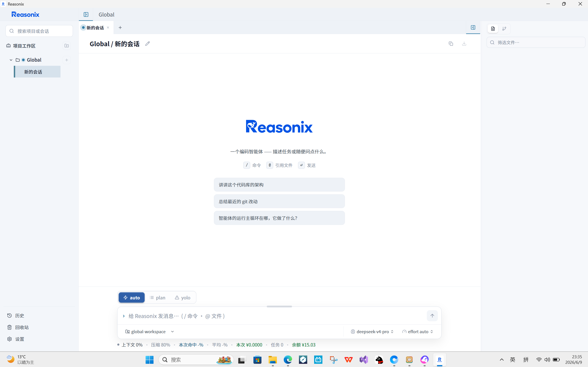Select the 新的会话 tab
The image size is (588, 367).
[95, 28]
